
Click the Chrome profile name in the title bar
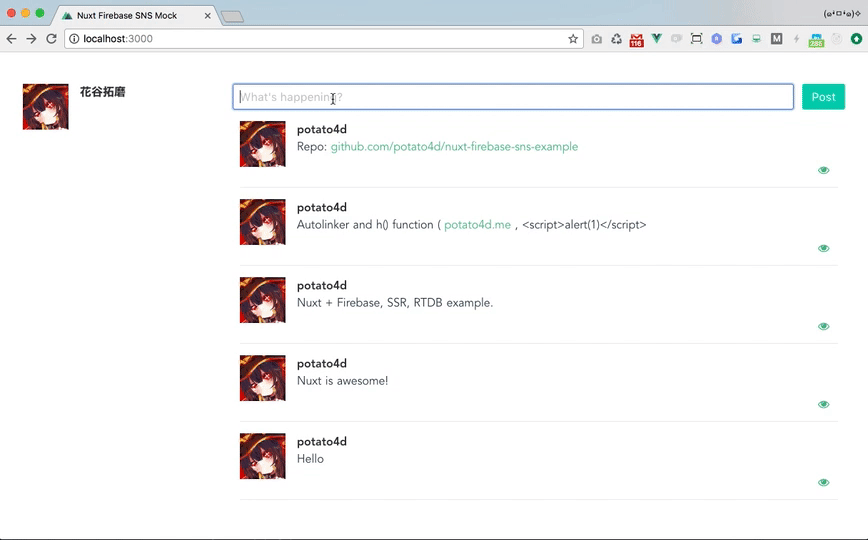point(841,14)
